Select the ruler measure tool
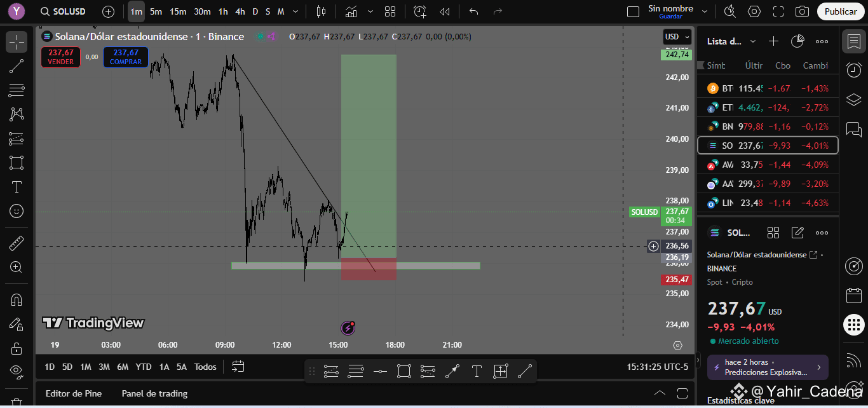This screenshot has width=868, height=408. click(17, 243)
